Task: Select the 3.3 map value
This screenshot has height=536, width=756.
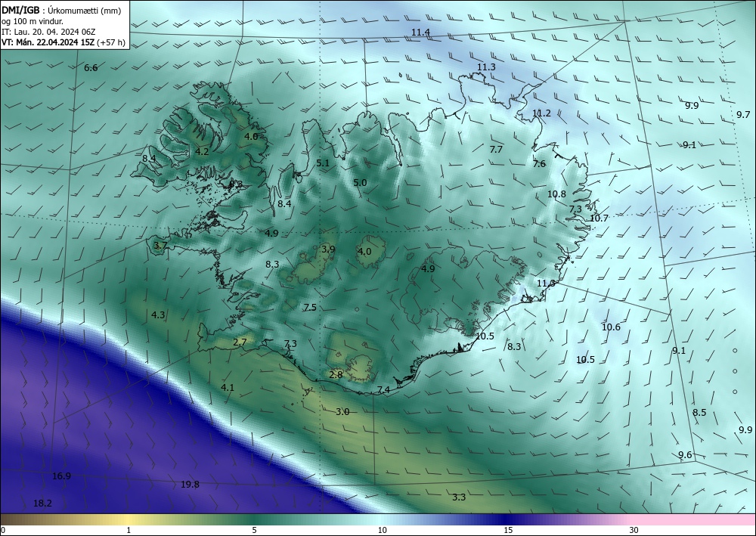Action: [459, 497]
